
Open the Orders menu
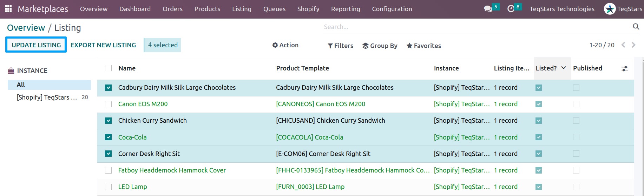coord(172,9)
